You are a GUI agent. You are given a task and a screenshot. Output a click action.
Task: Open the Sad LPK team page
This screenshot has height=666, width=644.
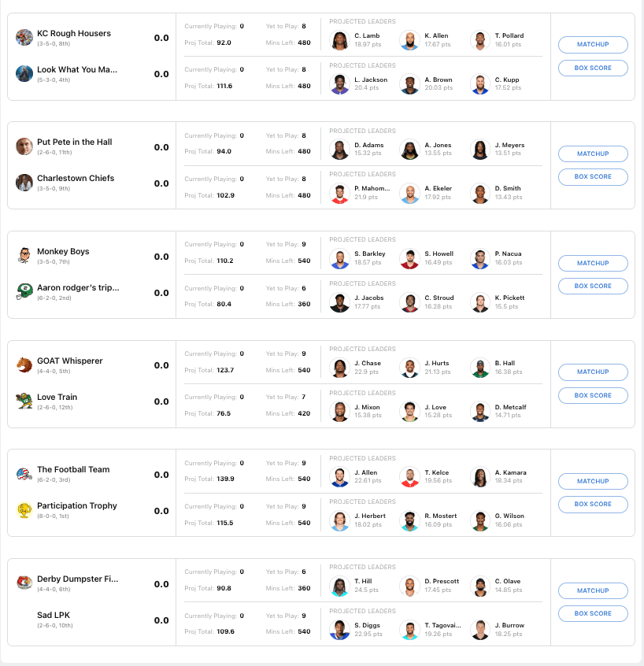pyautogui.click(x=53, y=615)
